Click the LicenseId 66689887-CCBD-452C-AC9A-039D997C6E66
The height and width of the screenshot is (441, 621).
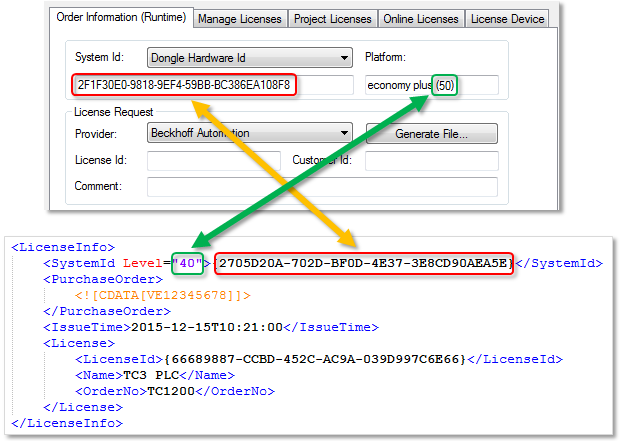point(315,359)
